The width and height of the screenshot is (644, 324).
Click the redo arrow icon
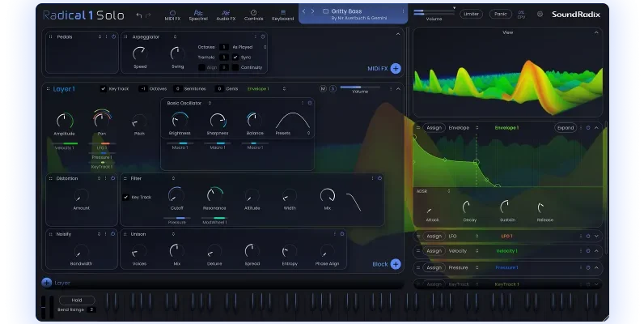point(148,15)
